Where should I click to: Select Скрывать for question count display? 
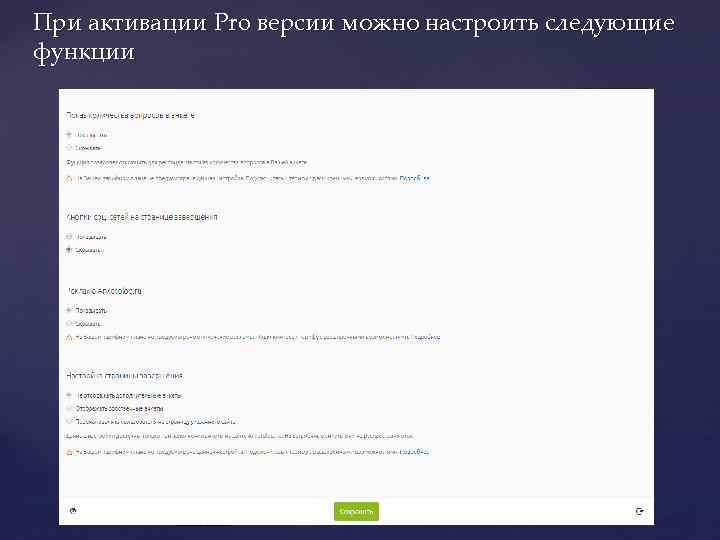click(x=69, y=148)
